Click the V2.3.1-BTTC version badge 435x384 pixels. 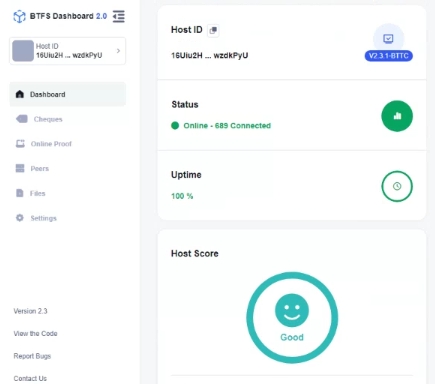coord(388,56)
